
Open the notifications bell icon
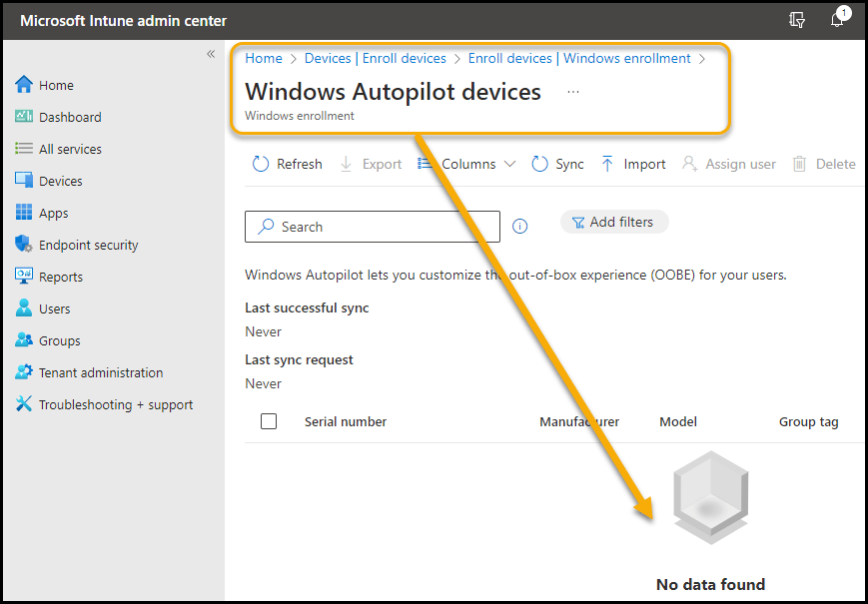pos(838,20)
